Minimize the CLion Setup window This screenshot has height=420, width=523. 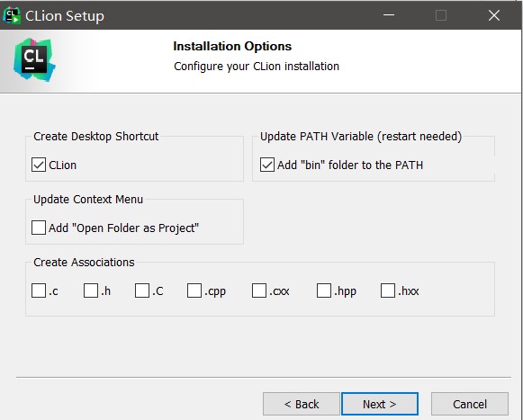[x=389, y=15]
